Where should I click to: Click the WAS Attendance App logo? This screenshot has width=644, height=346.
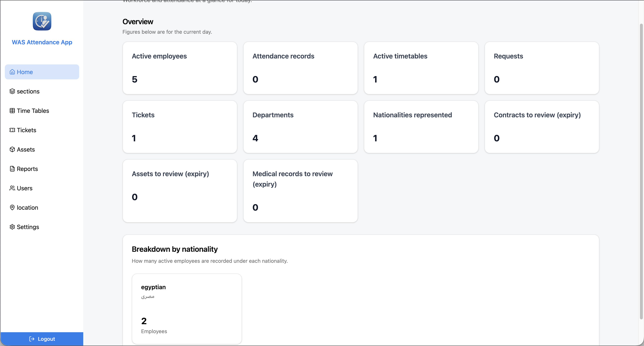[x=42, y=21]
